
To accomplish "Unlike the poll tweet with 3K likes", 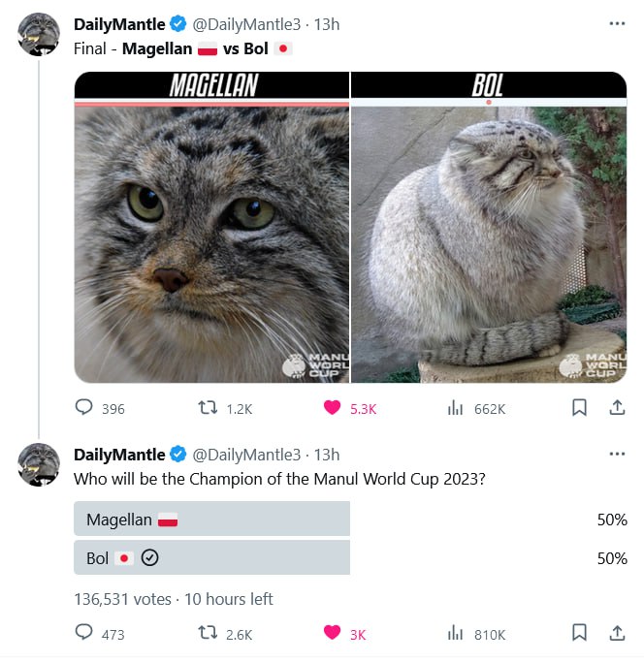I will (333, 633).
